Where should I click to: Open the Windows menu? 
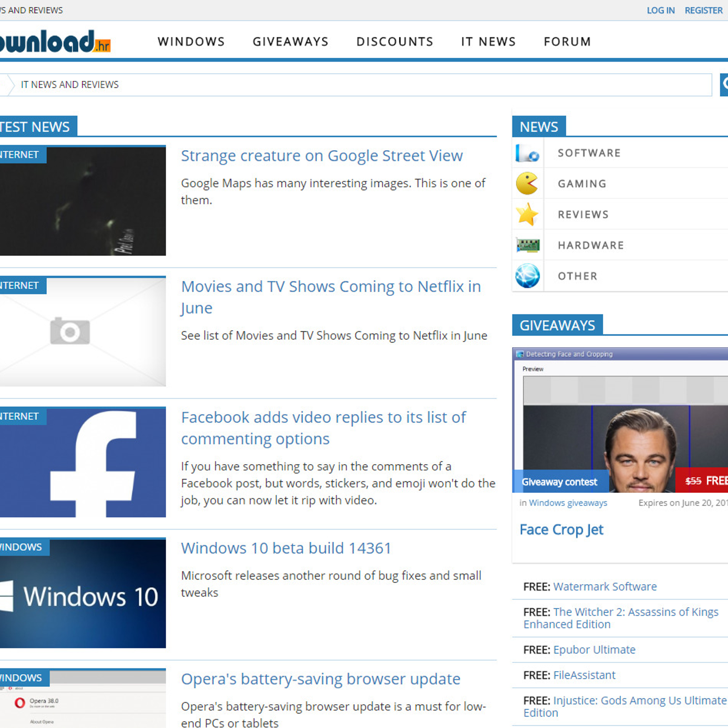pyautogui.click(x=191, y=41)
